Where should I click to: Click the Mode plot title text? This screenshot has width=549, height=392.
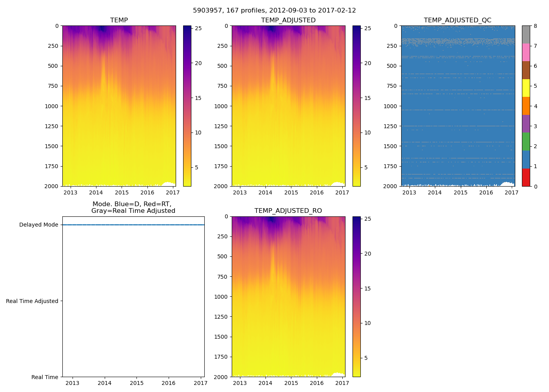133,207
